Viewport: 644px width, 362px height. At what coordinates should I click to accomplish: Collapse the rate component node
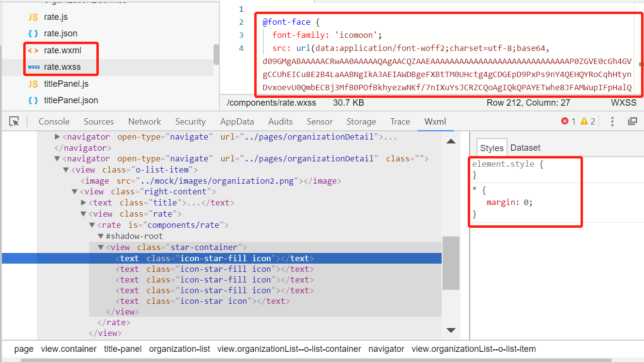pyautogui.click(x=92, y=224)
